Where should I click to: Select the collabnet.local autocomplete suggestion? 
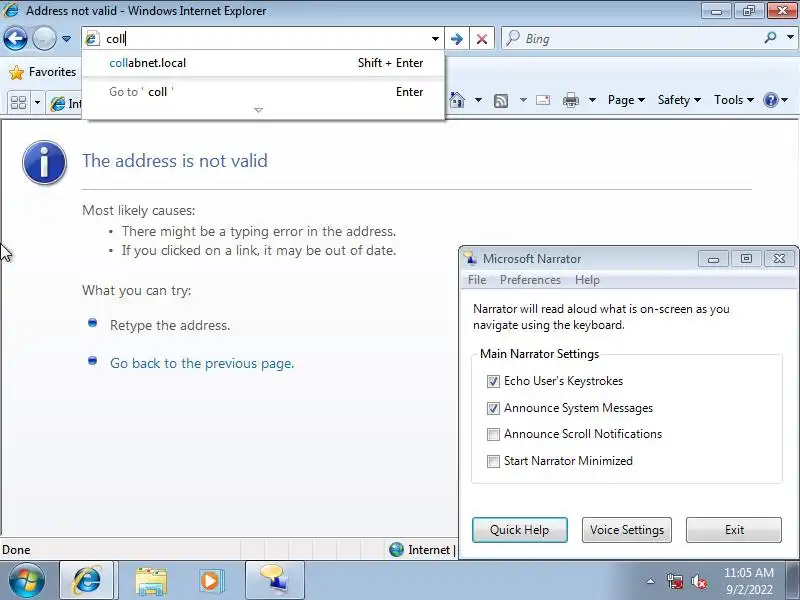coord(263,63)
